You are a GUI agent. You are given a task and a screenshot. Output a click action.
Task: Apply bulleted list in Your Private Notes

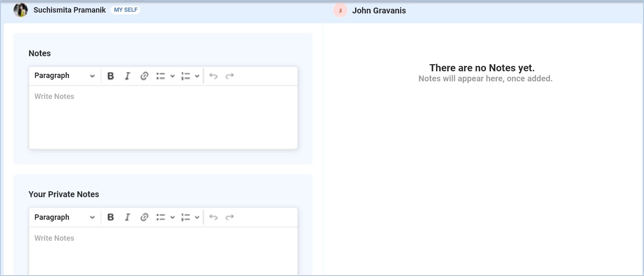pos(161,217)
